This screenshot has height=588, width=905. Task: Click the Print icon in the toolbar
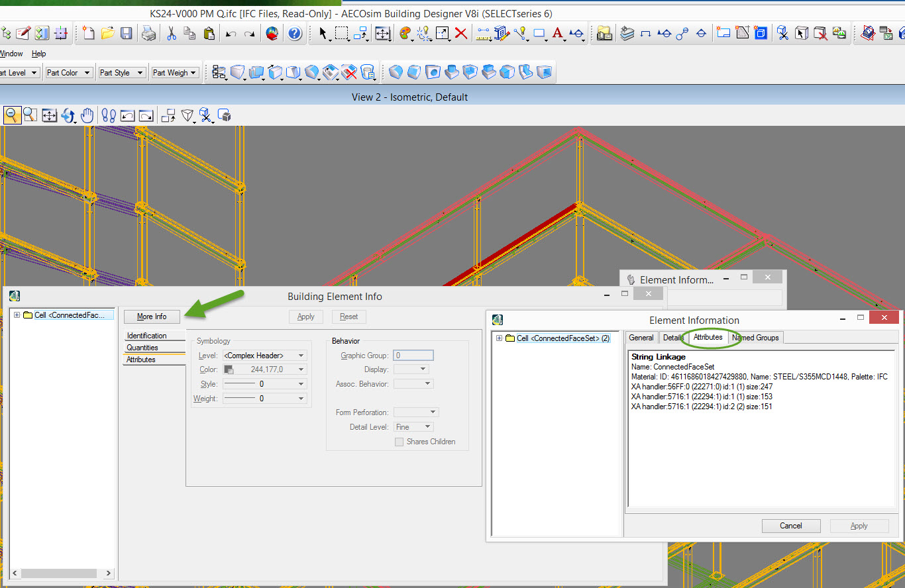(x=149, y=33)
